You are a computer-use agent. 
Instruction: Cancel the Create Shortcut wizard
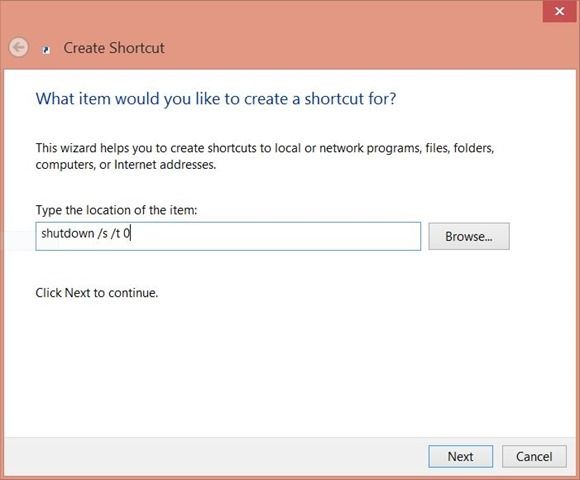534,456
